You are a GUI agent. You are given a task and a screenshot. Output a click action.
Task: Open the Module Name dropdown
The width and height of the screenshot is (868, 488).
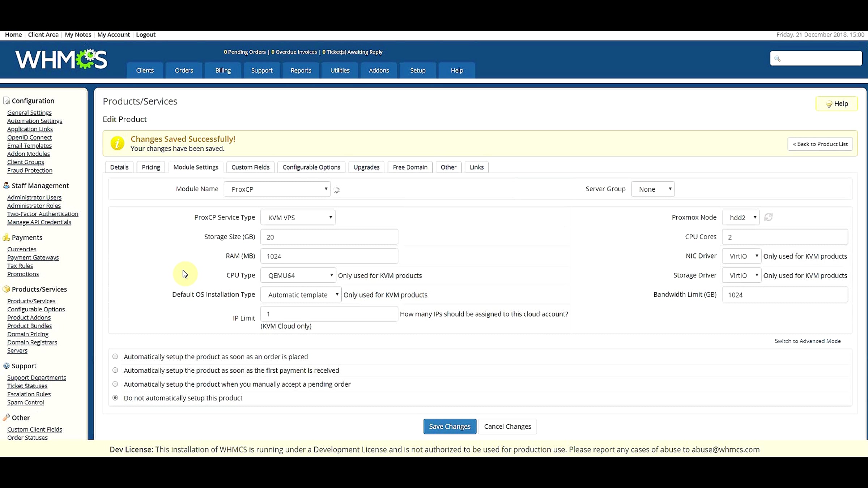click(x=277, y=189)
